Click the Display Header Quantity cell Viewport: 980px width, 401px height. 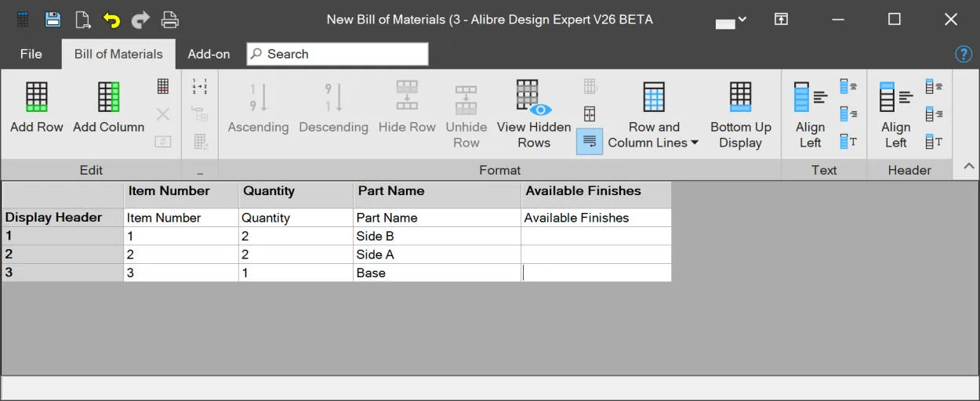(296, 218)
